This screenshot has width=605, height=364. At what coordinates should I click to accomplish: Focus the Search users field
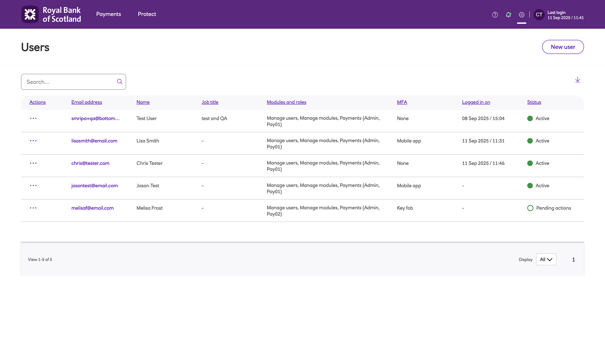(74, 82)
